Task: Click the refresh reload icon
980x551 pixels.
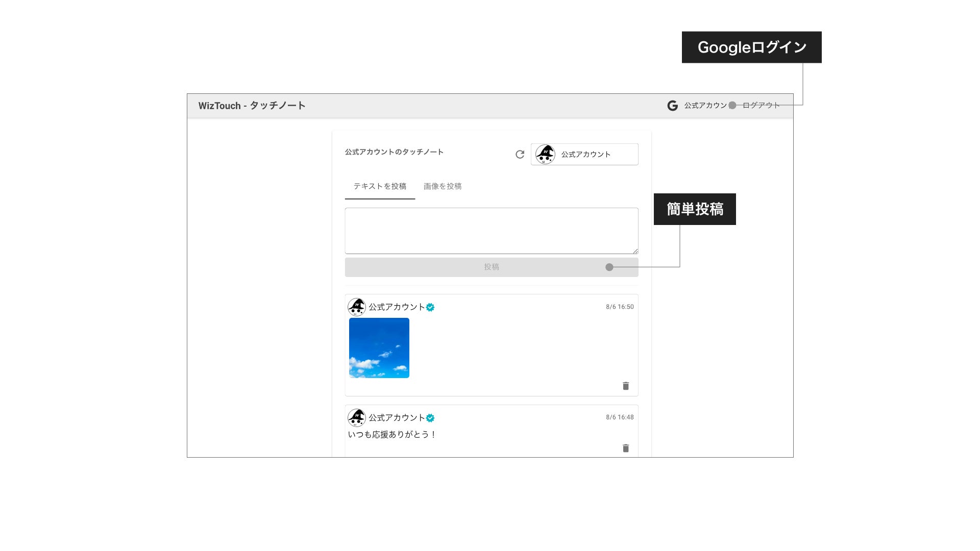Action: (520, 155)
